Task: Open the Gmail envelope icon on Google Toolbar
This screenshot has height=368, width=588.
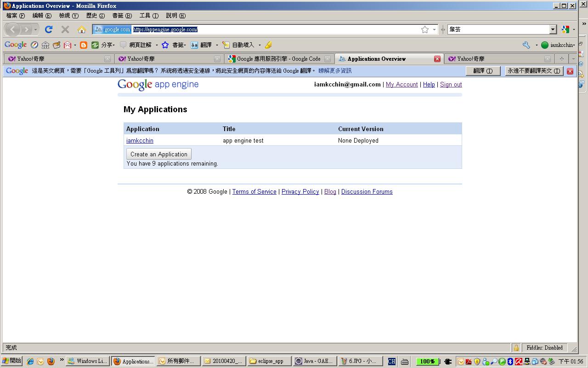Action: click(x=68, y=45)
